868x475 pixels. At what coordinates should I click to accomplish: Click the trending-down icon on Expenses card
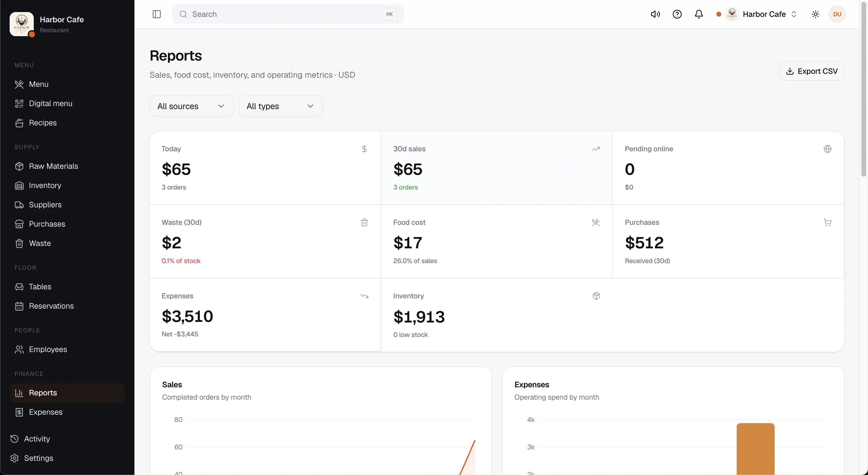364,296
